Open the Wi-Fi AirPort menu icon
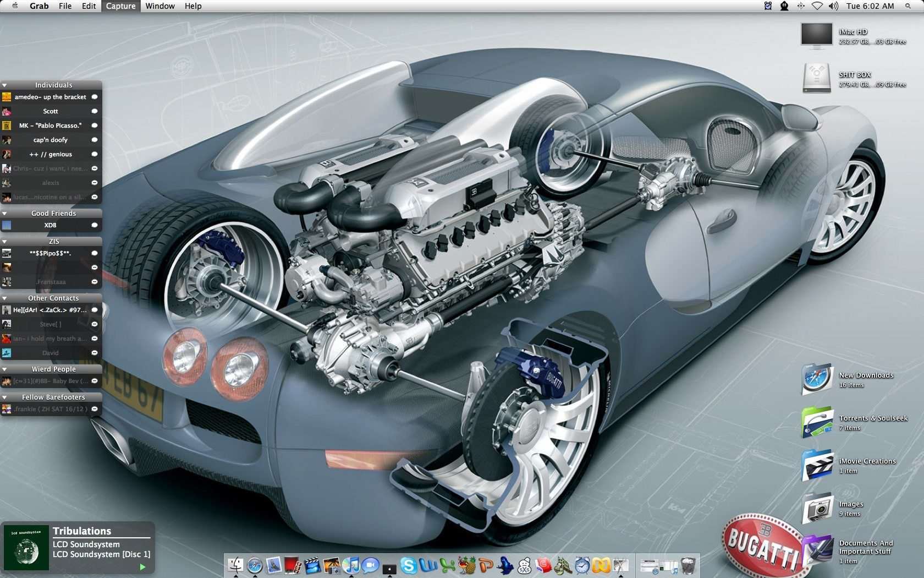 click(817, 6)
